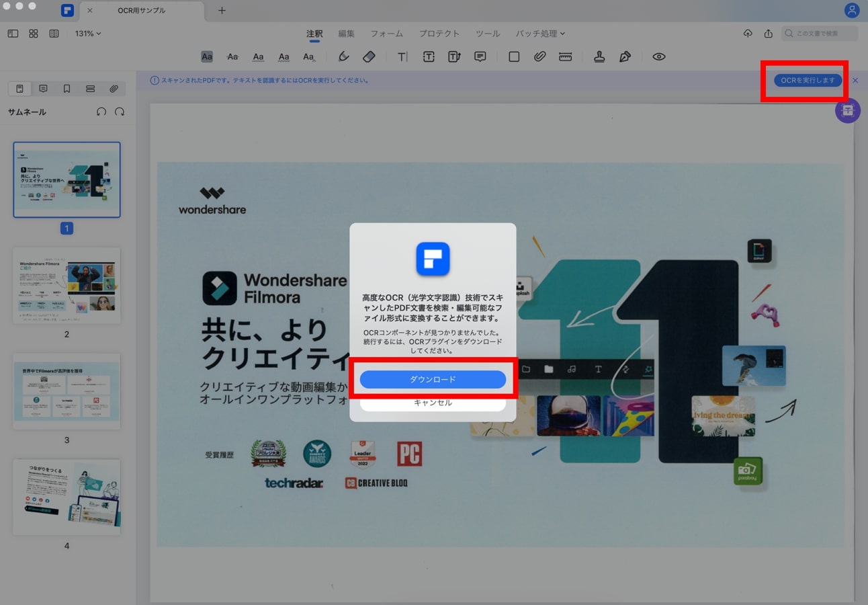Screen dimensions: 868x605
Task: Switch to the プロテクト tab
Action: (439, 34)
